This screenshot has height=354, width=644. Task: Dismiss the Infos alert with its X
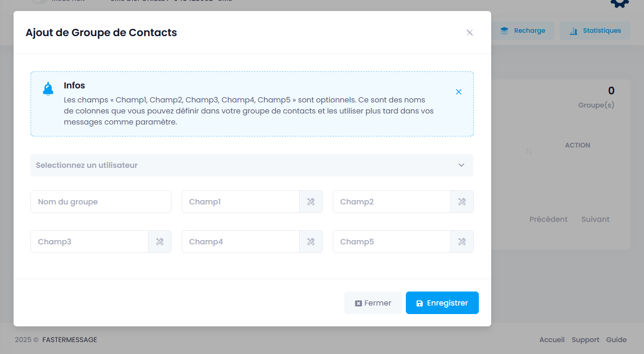point(458,92)
